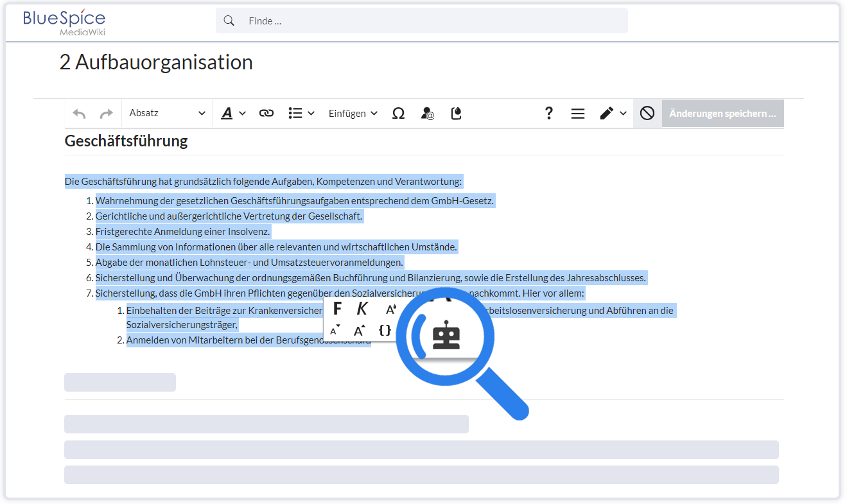Decrease font size with small A icon
The width and height of the screenshot is (847, 504).
[x=335, y=331]
